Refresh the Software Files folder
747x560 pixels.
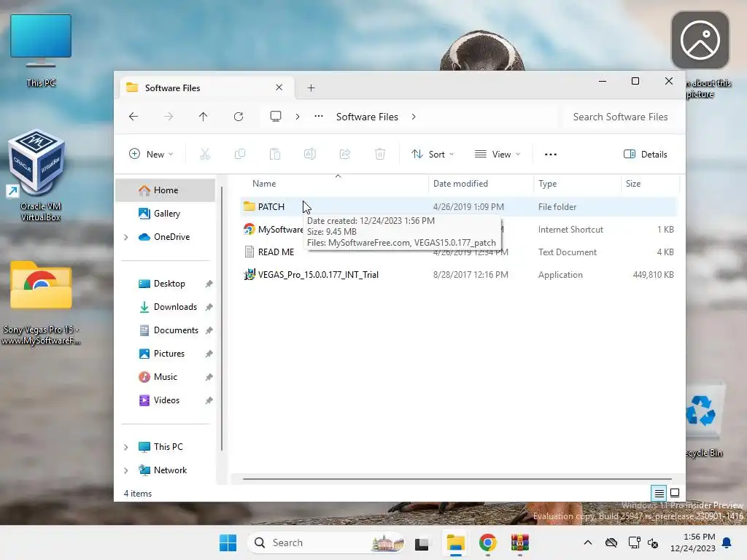[239, 117]
